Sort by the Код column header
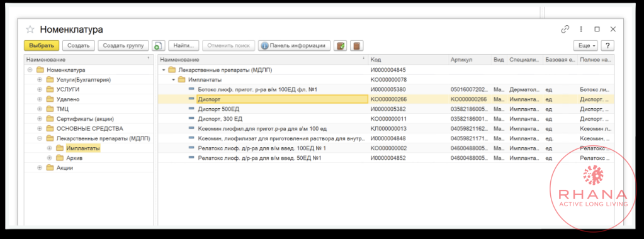The width and height of the screenshot is (644, 239). (x=409, y=60)
